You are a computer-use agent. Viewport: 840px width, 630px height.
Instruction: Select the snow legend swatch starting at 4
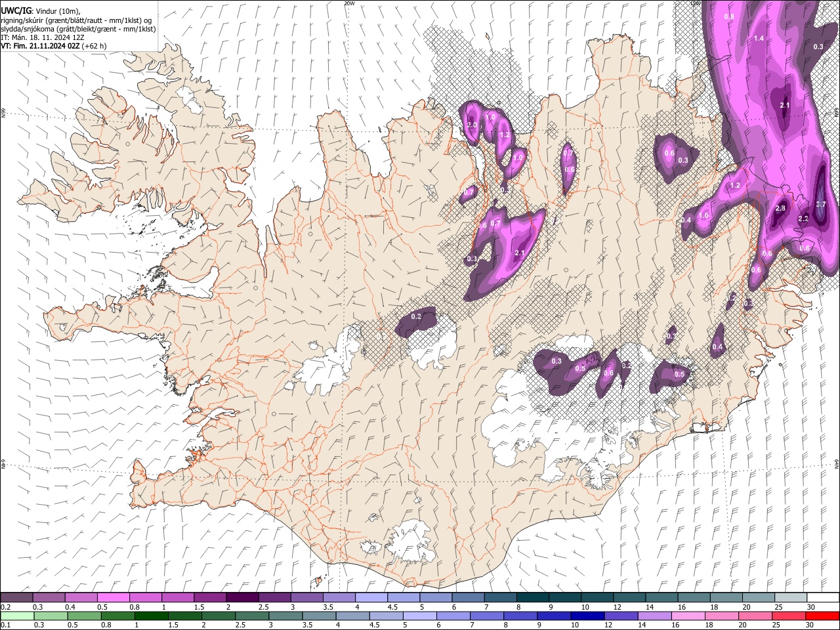[371, 597]
